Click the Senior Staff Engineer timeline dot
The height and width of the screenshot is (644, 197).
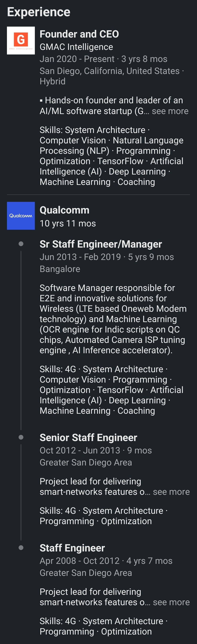(21, 437)
